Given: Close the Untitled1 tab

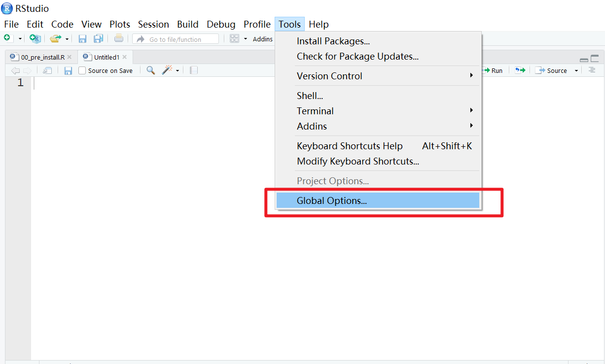Looking at the screenshot, I should pyautogui.click(x=125, y=57).
